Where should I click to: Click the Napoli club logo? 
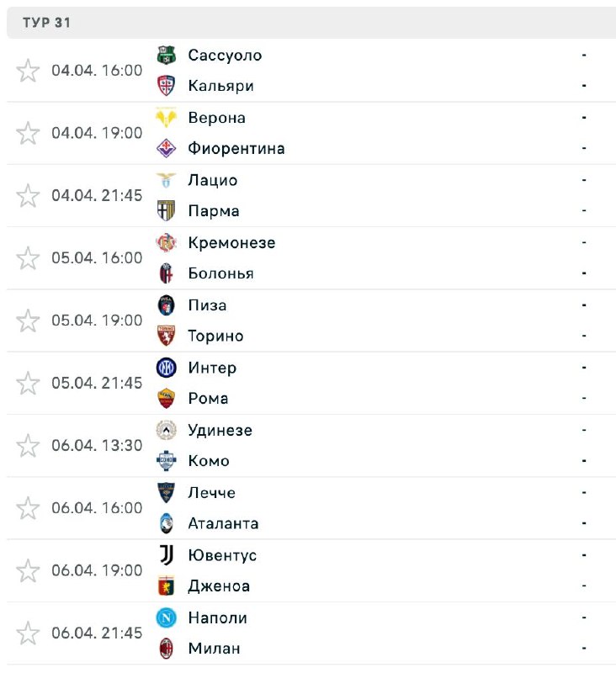[167, 617]
